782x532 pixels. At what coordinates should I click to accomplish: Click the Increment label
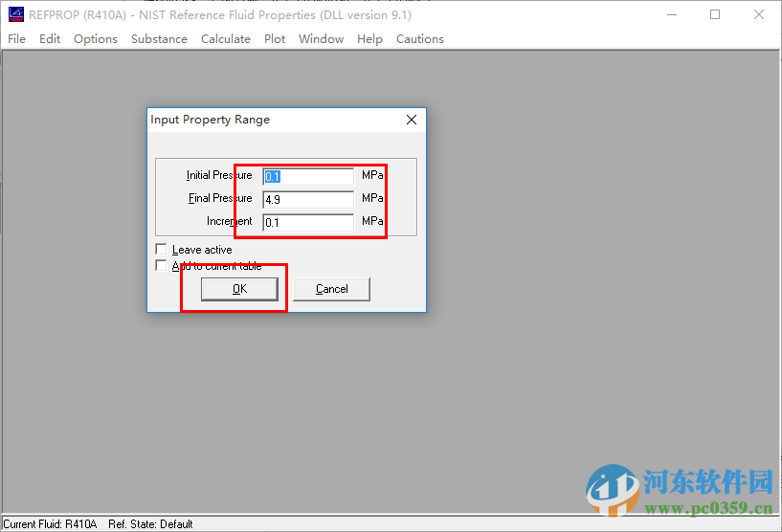(230, 221)
